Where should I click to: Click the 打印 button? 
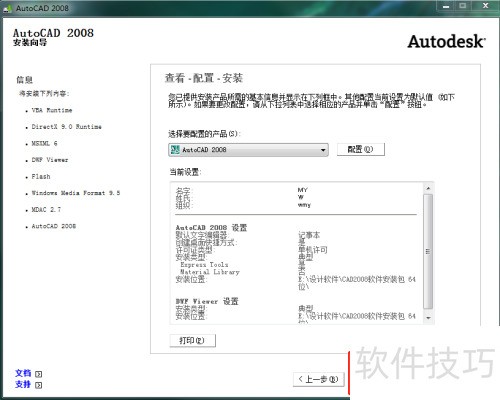click(x=192, y=341)
